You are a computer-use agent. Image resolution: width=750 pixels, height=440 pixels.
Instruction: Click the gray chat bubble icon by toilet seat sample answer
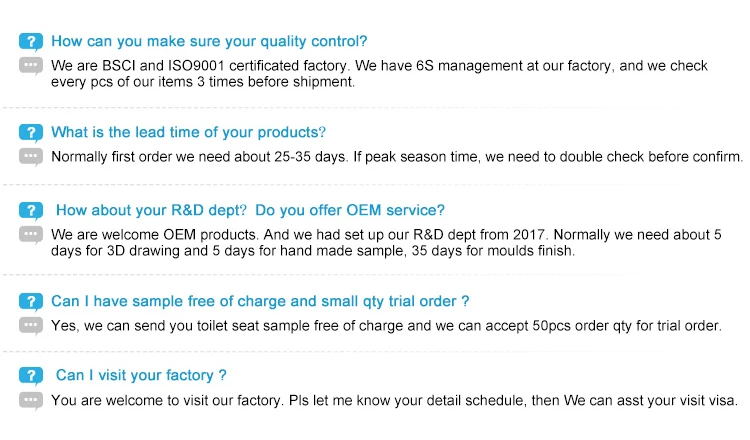(x=31, y=326)
